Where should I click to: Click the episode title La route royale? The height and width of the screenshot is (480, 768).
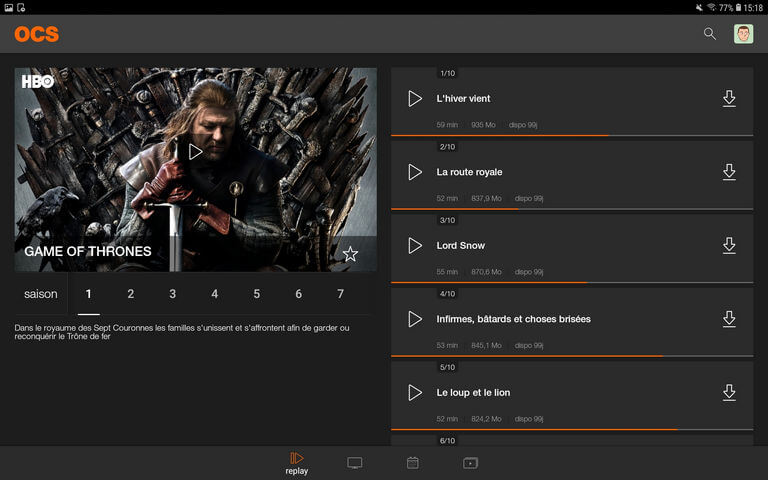[469, 172]
